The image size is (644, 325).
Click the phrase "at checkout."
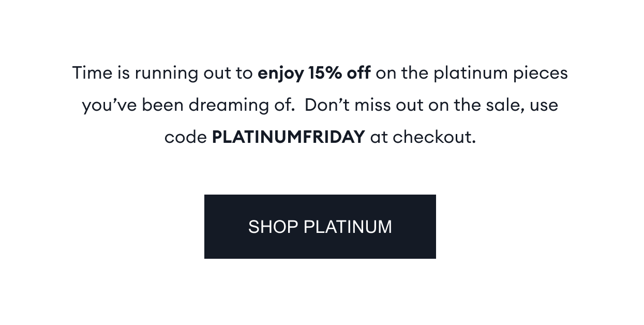tap(423, 137)
